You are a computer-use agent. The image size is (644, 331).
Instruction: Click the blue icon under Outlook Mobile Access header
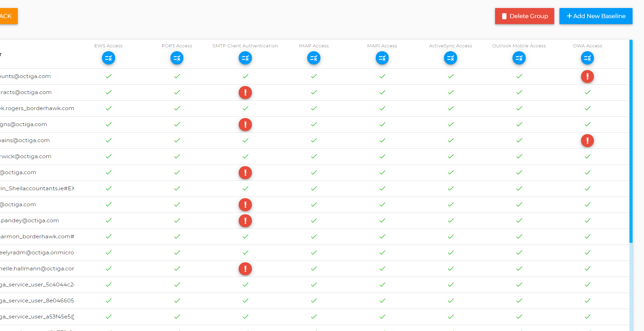point(519,58)
